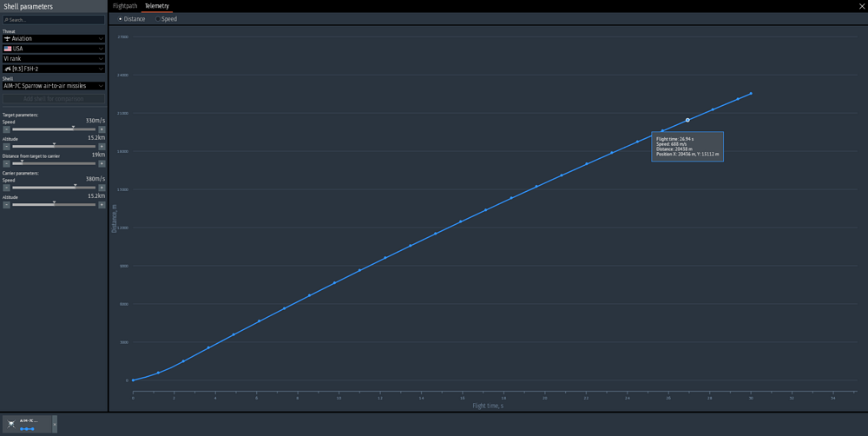Viewport: 868px width, 436px height.
Task: Select the Speed radio button
Action: click(158, 19)
